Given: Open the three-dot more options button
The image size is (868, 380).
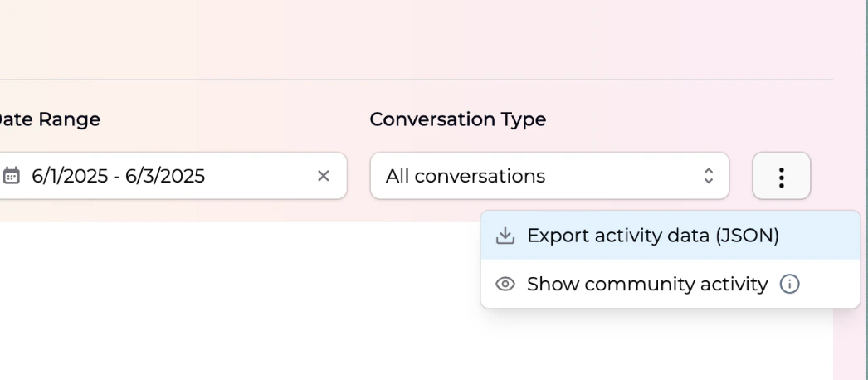Looking at the screenshot, I should pyautogui.click(x=781, y=176).
